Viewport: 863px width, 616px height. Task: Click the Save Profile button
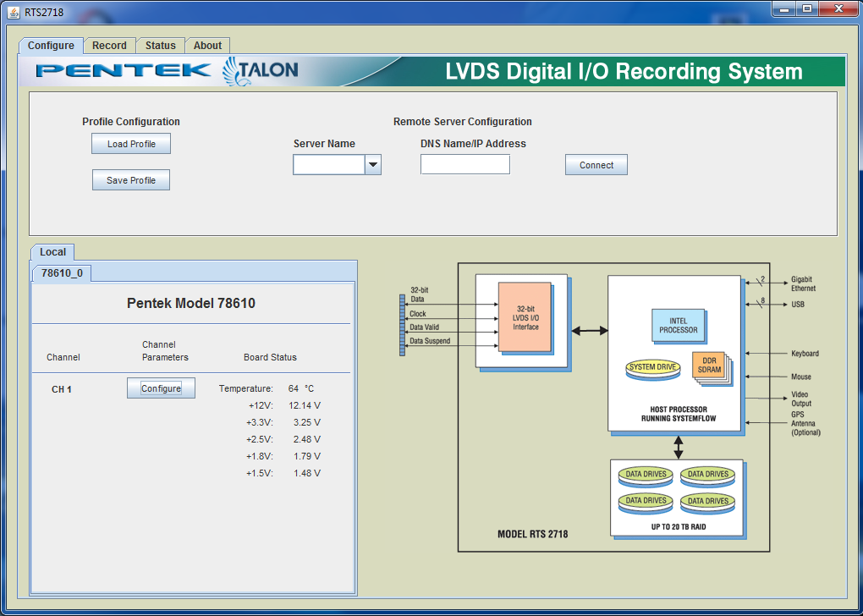pyautogui.click(x=131, y=180)
